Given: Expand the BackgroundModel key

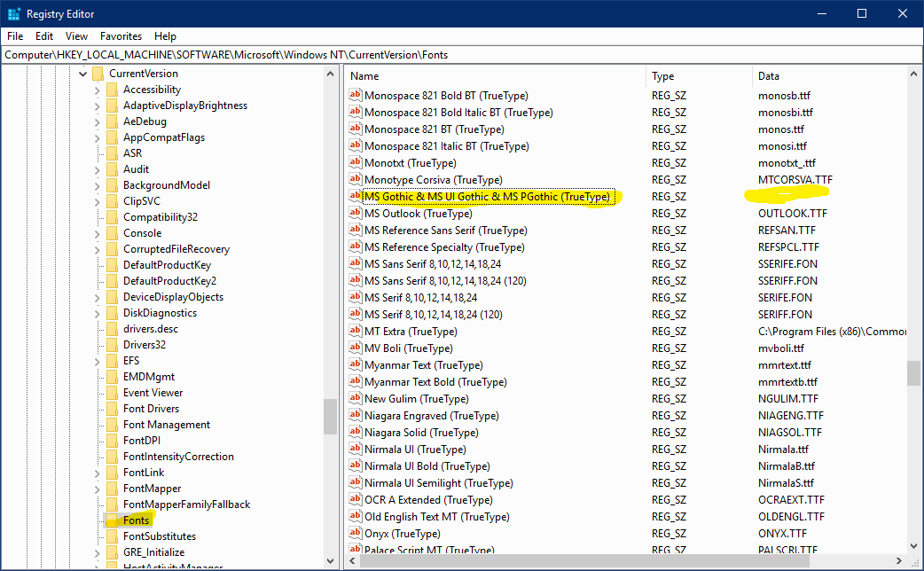Looking at the screenshot, I should [98, 185].
